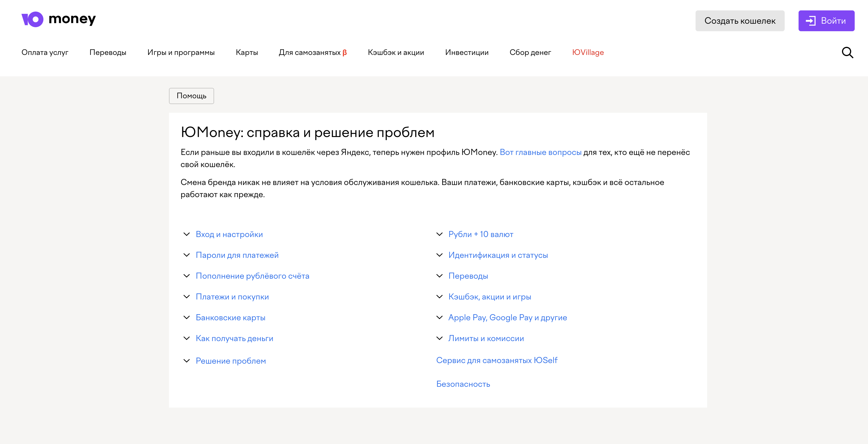This screenshot has height=444, width=868.
Task: Open the search magnifier icon
Action: 847,53
